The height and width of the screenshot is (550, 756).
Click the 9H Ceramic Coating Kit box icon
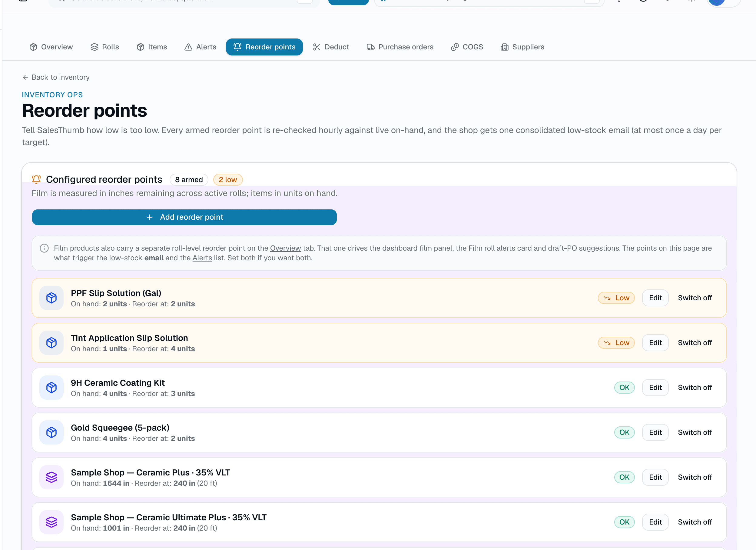[x=51, y=388]
